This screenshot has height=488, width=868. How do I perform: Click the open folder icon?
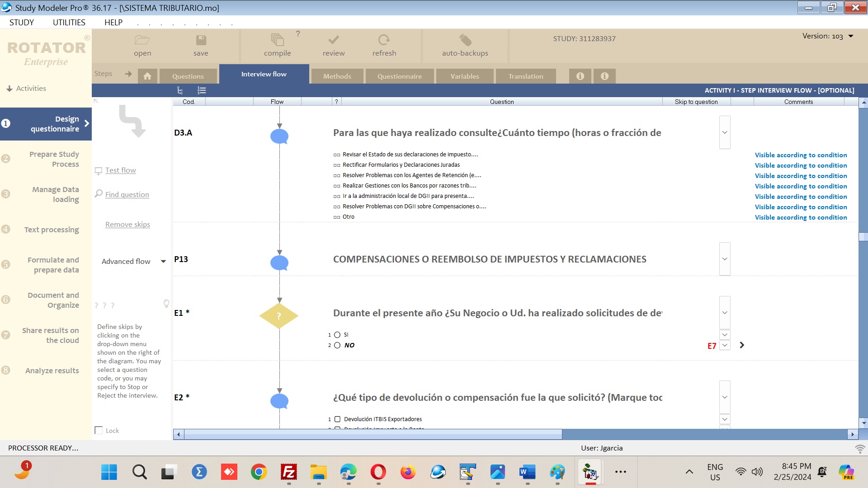pos(142,40)
